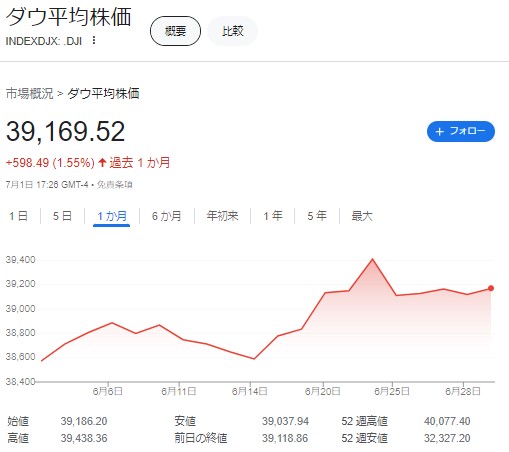The width and height of the screenshot is (509, 452).
Task: Click the 6月14日 axis label
Action: (x=250, y=391)
